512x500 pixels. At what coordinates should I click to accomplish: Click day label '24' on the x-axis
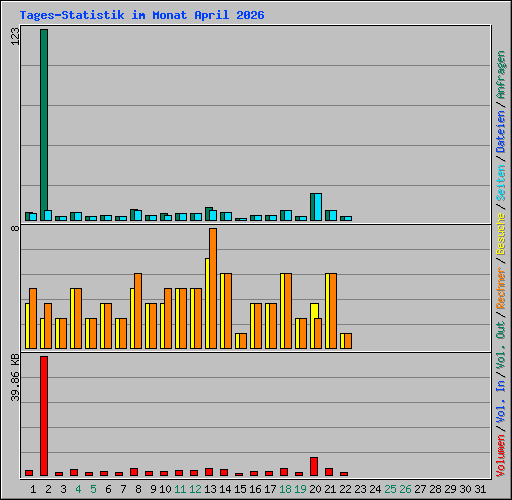(375, 489)
